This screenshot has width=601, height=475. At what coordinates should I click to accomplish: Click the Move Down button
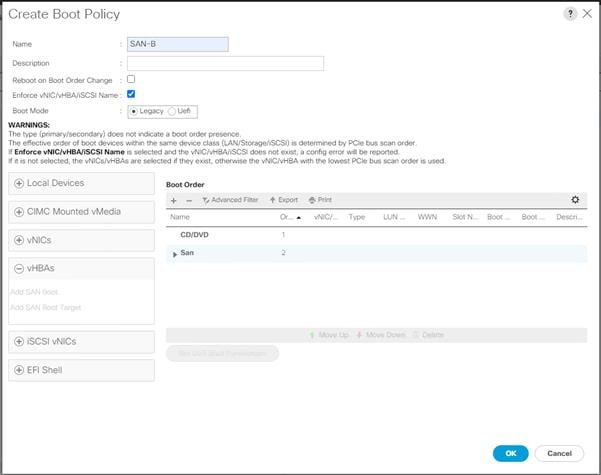381,335
